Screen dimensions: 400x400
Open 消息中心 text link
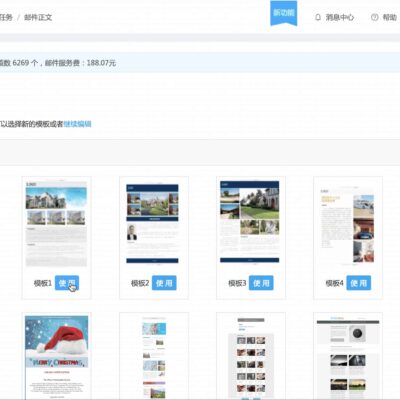[x=340, y=17]
